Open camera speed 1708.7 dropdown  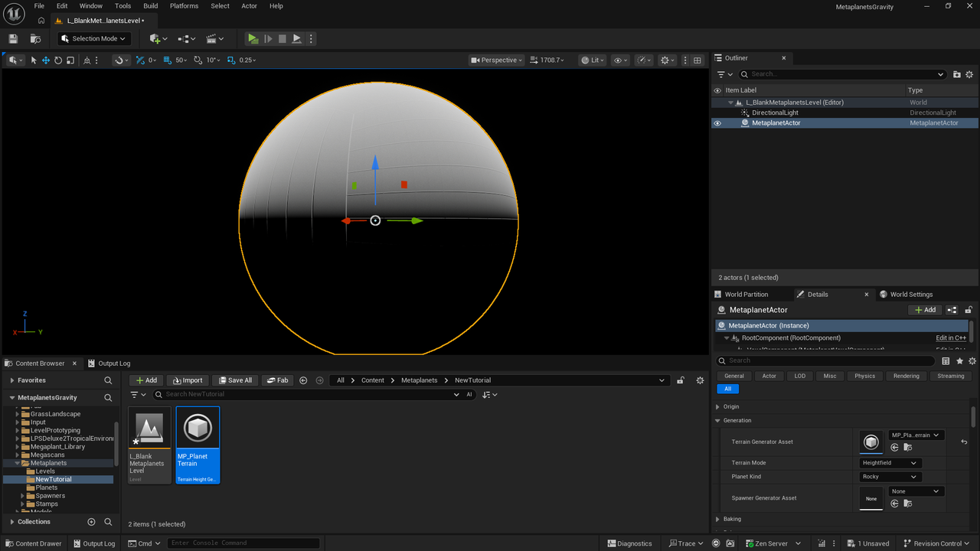pyautogui.click(x=547, y=60)
